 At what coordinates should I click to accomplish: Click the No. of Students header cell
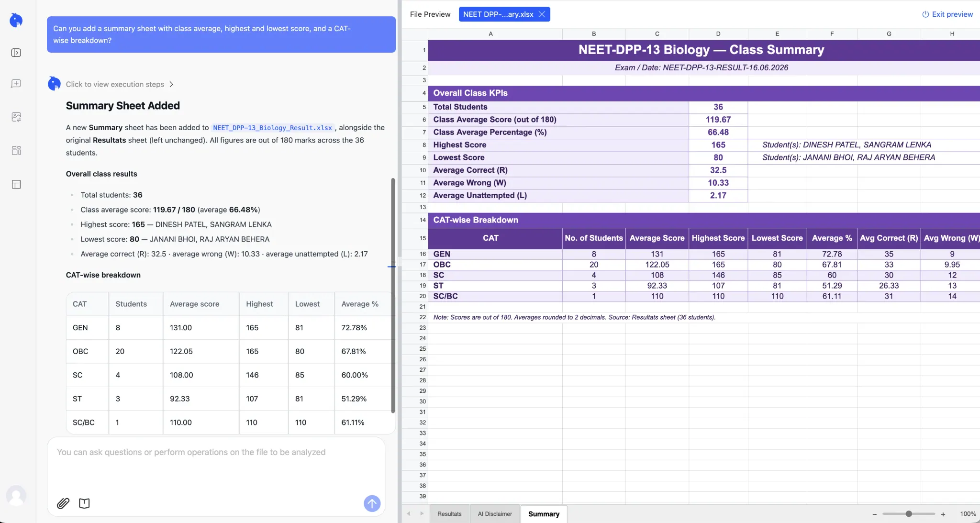[594, 238]
